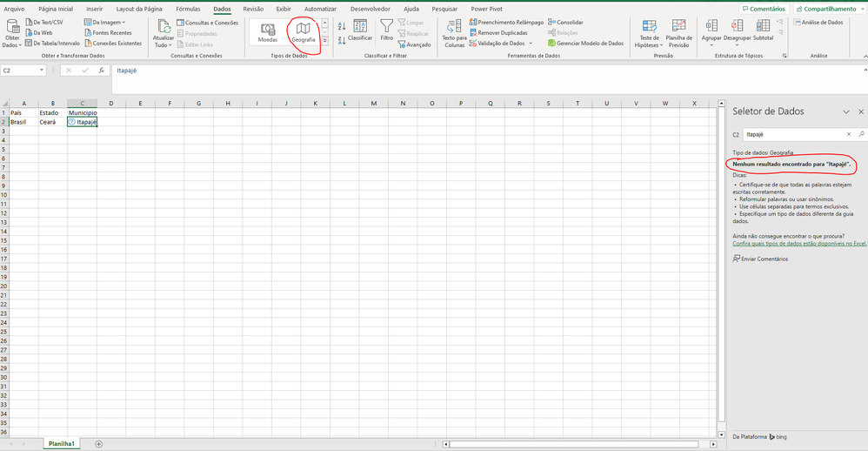
Task: Open Análise de Dados tool
Action: click(x=818, y=22)
